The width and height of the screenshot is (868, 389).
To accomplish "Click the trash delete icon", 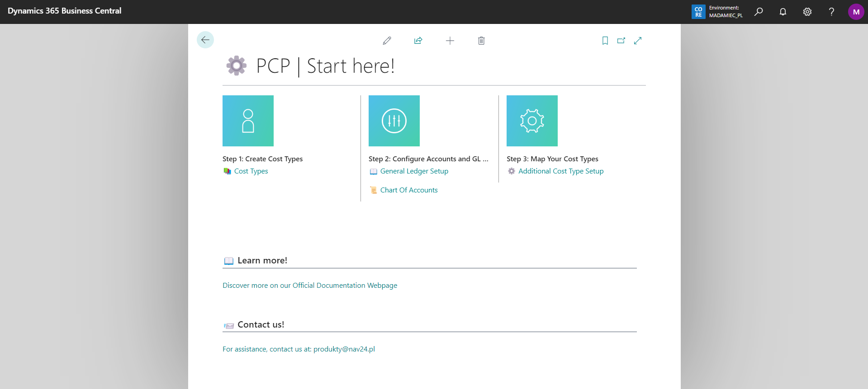I will point(481,41).
